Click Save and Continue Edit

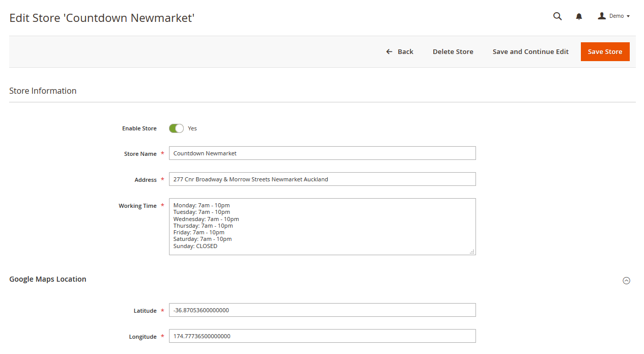coord(530,51)
